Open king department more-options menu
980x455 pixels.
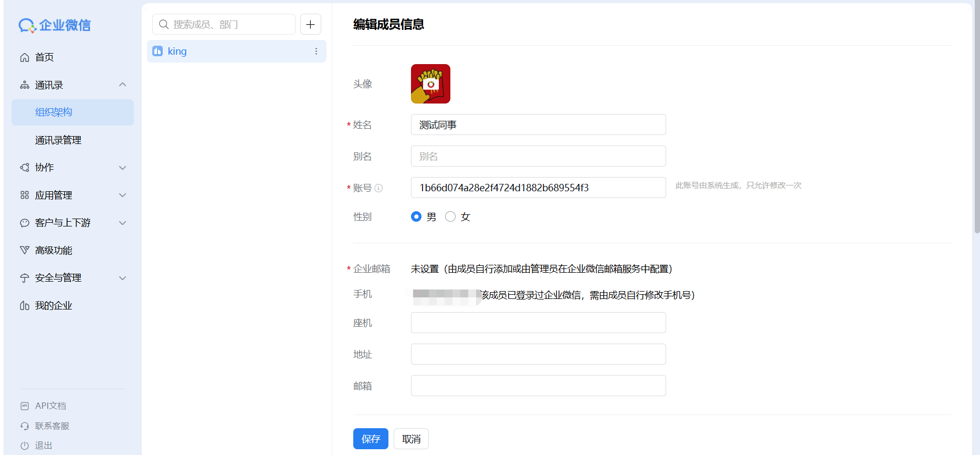click(x=316, y=51)
